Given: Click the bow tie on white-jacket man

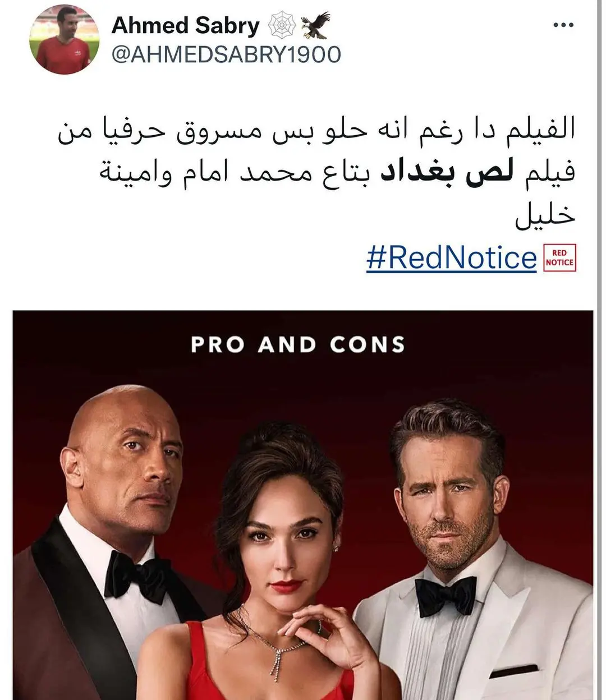Looking at the screenshot, I should 446,595.
